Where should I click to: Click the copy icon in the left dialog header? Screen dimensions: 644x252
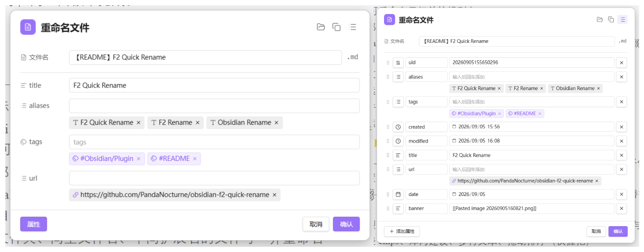pyautogui.click(x=336, y=27)
